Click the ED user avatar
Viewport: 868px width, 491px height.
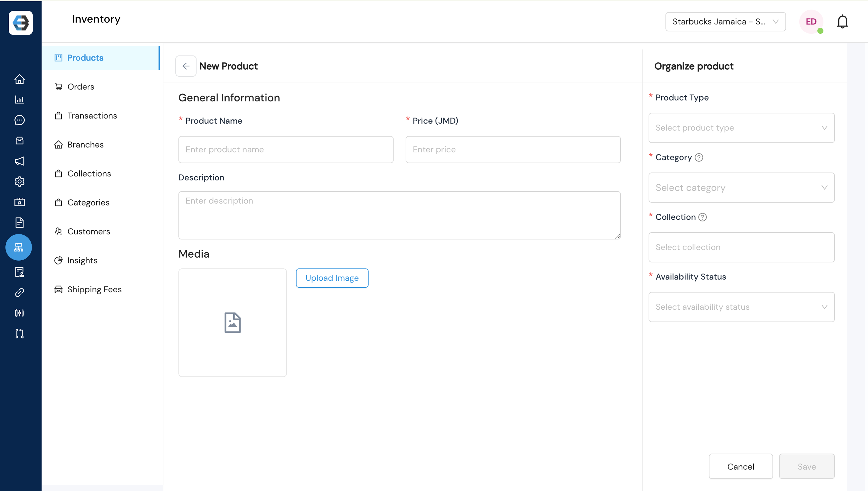(811, 22)
